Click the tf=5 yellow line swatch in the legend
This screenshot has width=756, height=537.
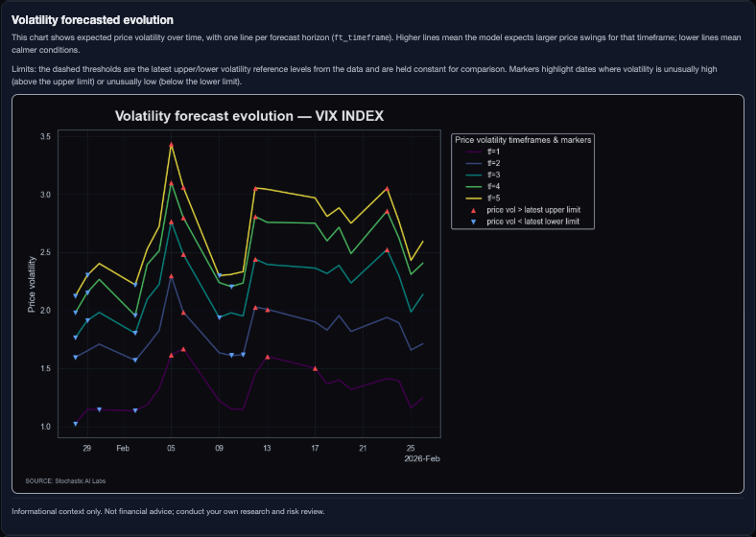coord(473,198)
